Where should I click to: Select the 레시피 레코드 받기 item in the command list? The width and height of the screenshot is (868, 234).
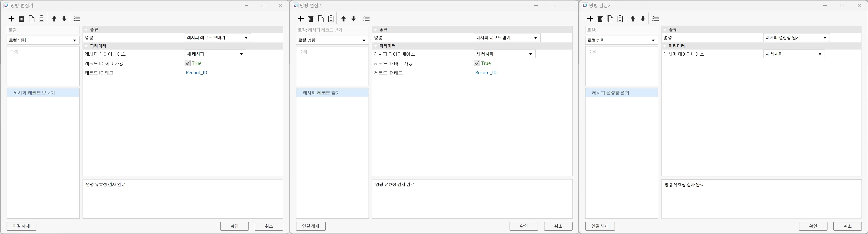point(321,93)
